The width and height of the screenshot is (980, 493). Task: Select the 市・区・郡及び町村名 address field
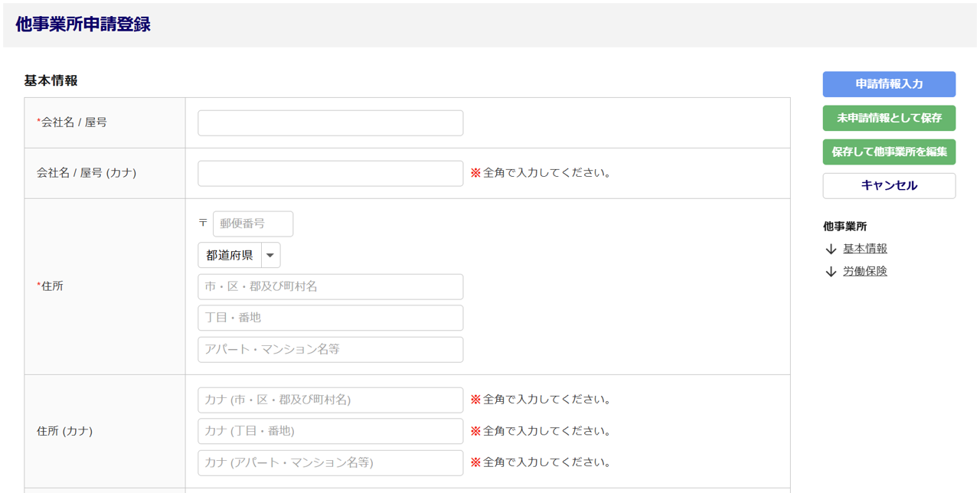[330, 287]
